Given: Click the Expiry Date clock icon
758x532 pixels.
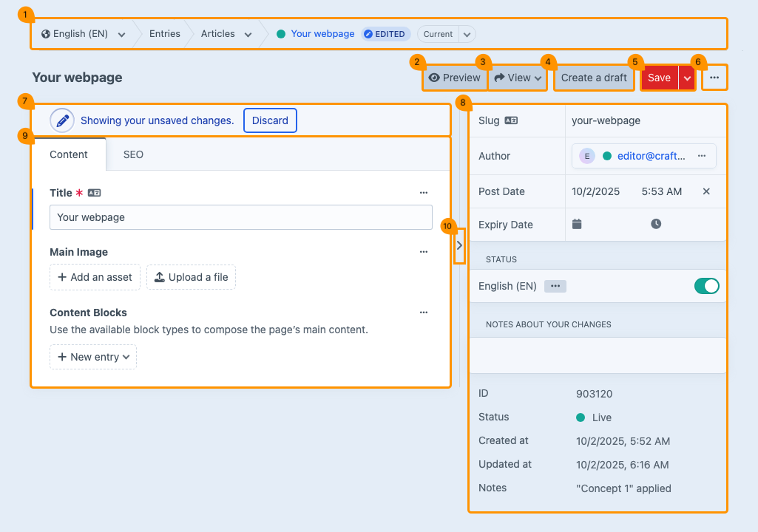Looking at the screenshot, I should pyautogui.click(x=656, y=224).
